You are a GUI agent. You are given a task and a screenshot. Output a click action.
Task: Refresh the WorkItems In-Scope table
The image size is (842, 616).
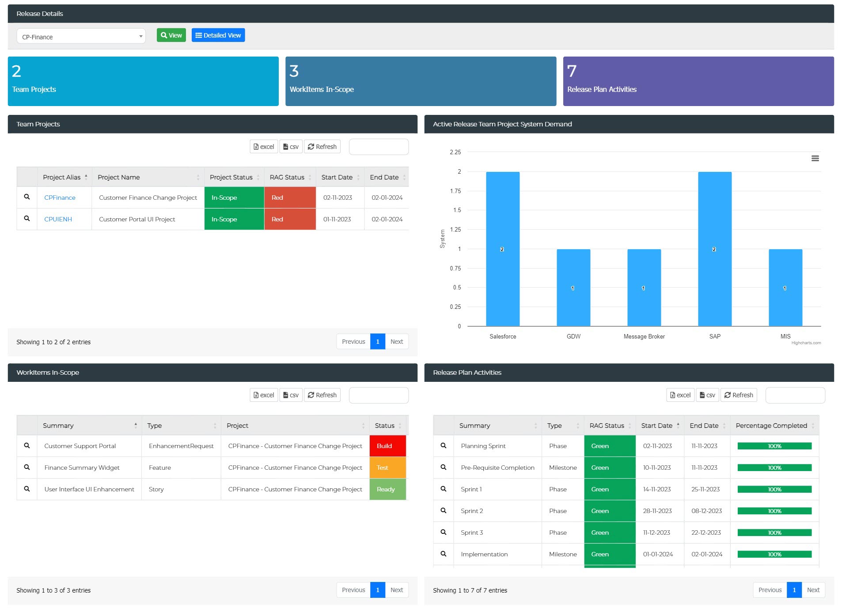coord(322,395)
